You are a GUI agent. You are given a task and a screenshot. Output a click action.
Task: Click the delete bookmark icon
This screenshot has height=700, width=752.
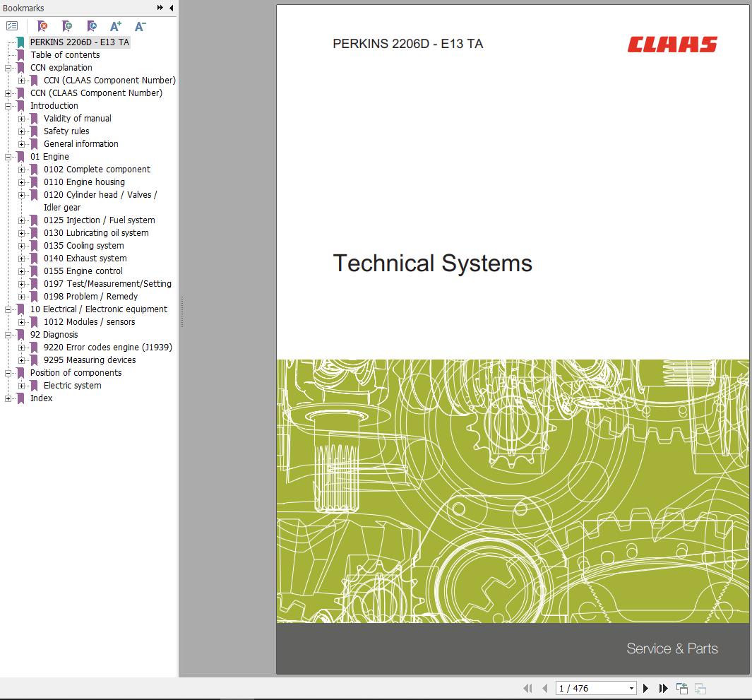tap(42, 26)
